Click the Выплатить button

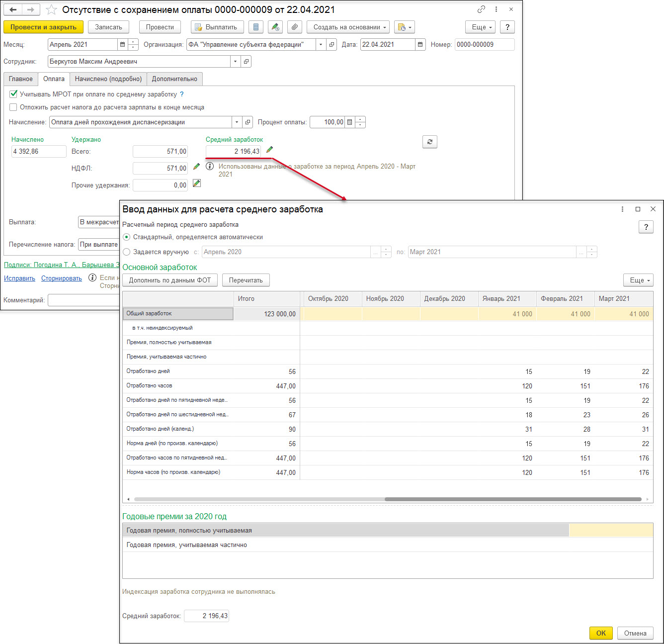click(217, 27)
